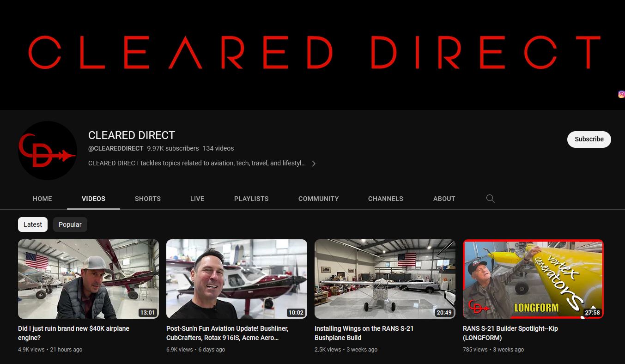The width and height of the screenshot is (625, 364).
Task: Click the channel search magnifier icon
Action: (x=490, y=199)
